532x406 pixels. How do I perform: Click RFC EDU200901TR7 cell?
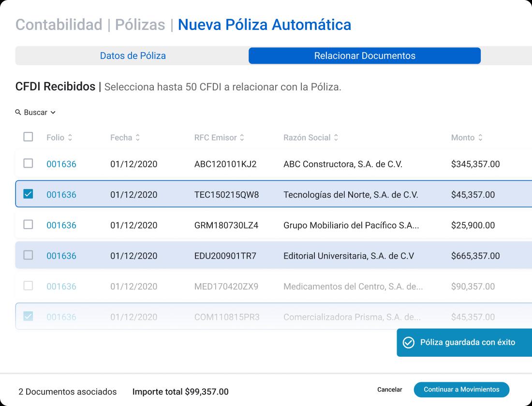click(225, 256)
